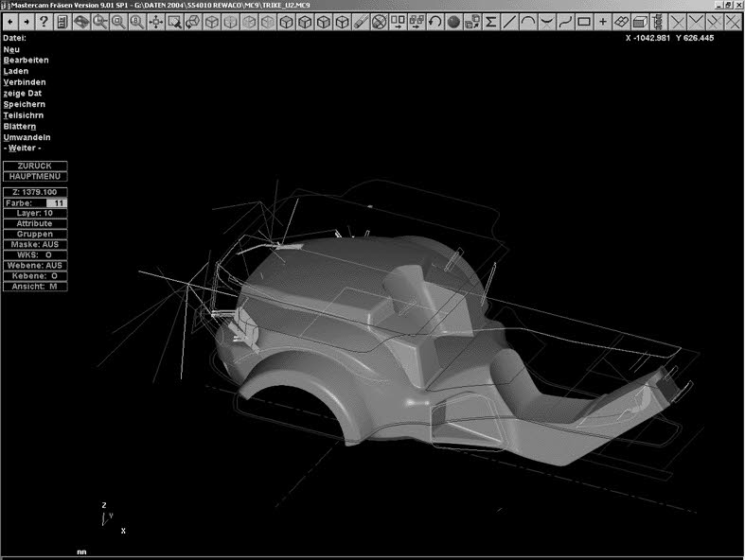745x560 pixels.
Task: Toggle the Maske: AUS setting
Action: pos(35,244)
